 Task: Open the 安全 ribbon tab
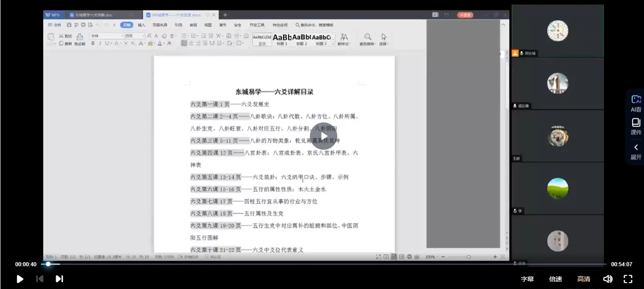coord(238,25)
